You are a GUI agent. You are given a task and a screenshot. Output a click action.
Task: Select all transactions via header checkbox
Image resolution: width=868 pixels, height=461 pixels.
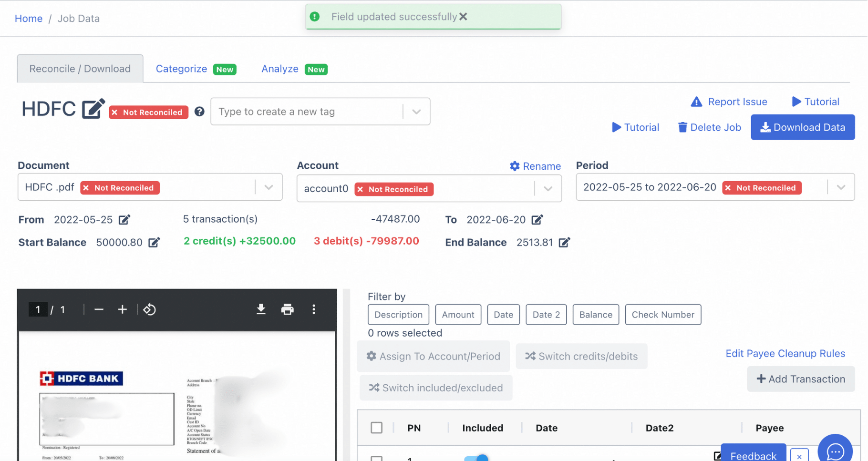pyautogui.click(x=376, y=427)
